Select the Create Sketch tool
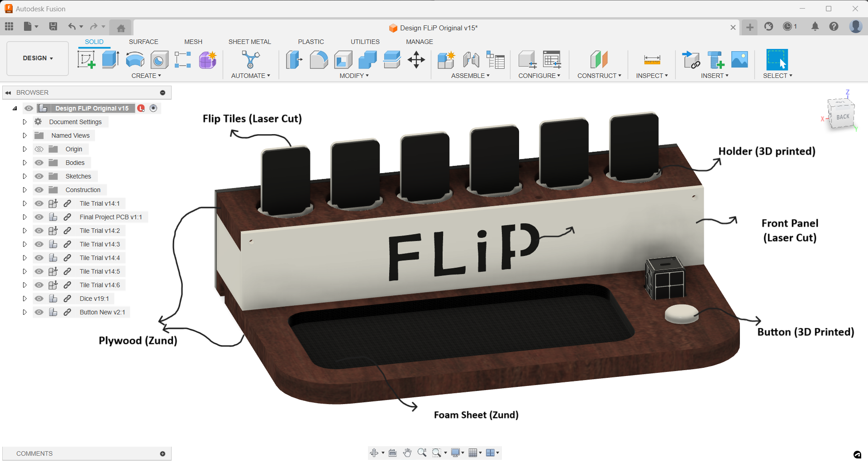The height and width of the screenshot is (463, 868). (86, 60)
